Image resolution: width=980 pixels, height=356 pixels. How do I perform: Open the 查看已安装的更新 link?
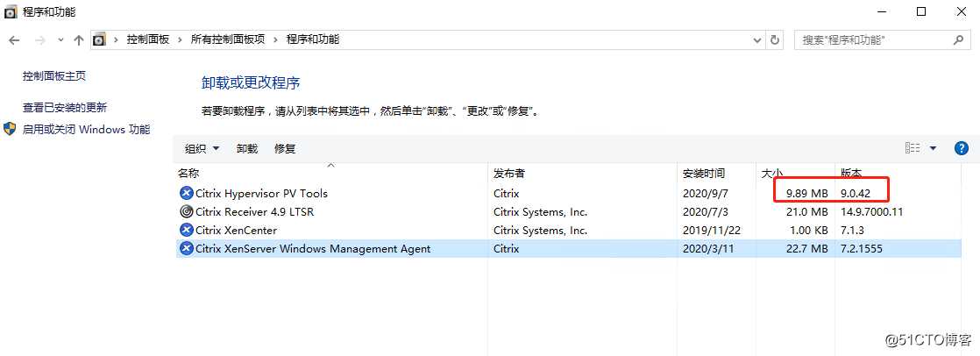click(65, 108)
